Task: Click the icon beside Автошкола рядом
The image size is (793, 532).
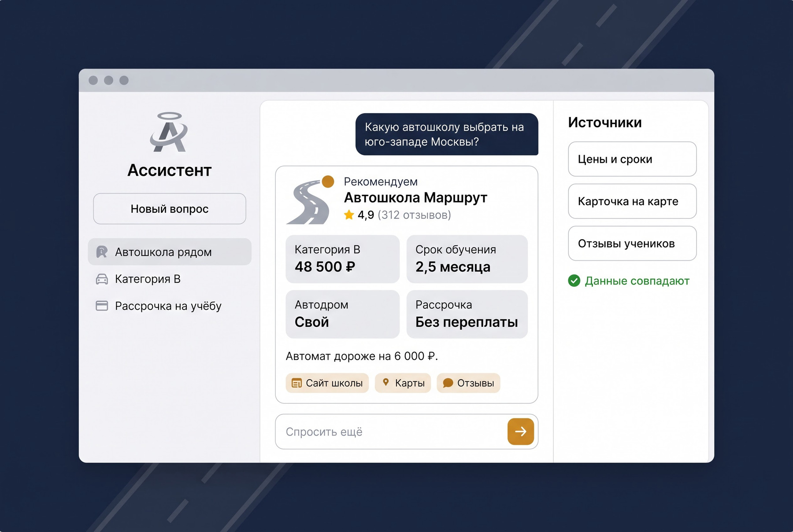Action: click(x=102, y=252)
